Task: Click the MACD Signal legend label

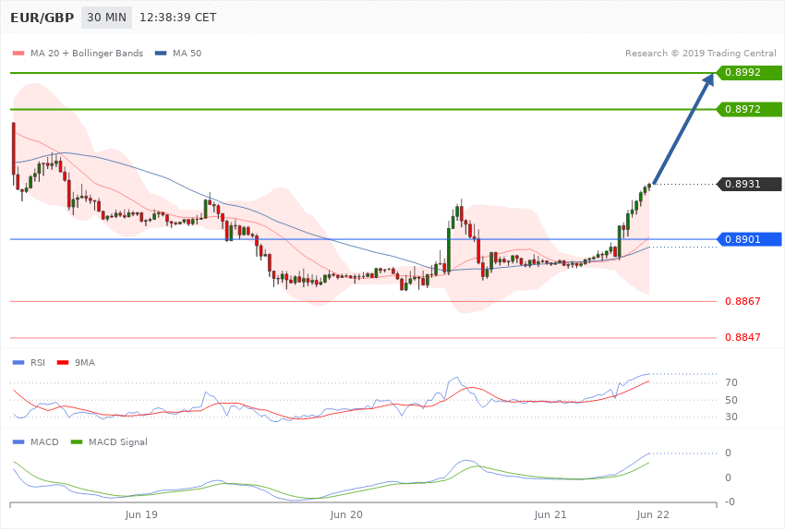Action: [118, 441]
